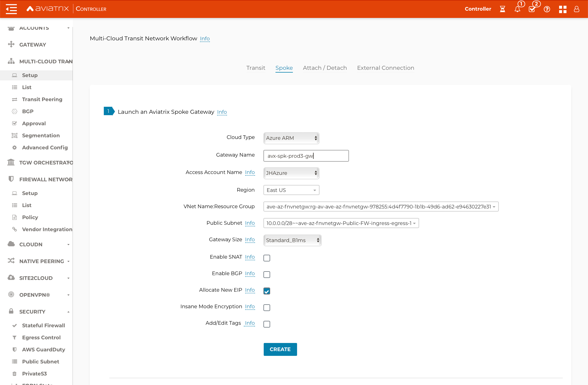Open the apps grid icon
Image resolution: width=588 pixels, height=385 pixels.
pyautogui.click(x=562, y=9)
